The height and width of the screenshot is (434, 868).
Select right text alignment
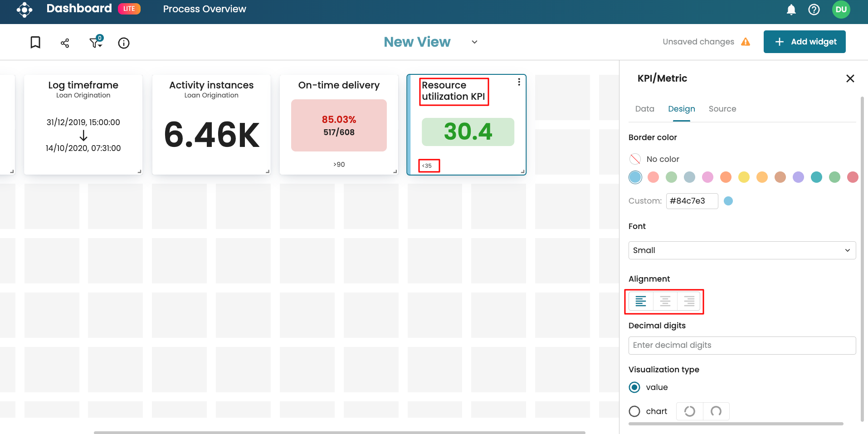689,301
